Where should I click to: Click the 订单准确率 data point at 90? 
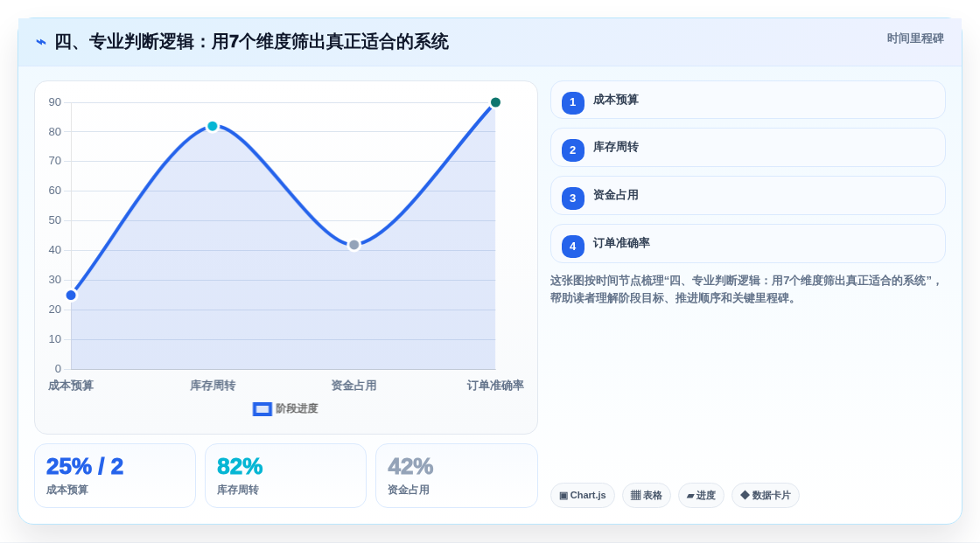click(x=495, y=102)
